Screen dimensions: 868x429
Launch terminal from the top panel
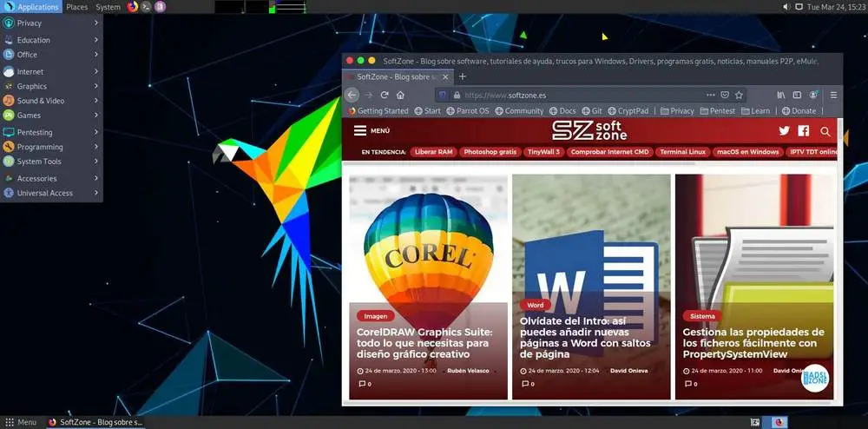pyautogui.click(x=146, y=7)
